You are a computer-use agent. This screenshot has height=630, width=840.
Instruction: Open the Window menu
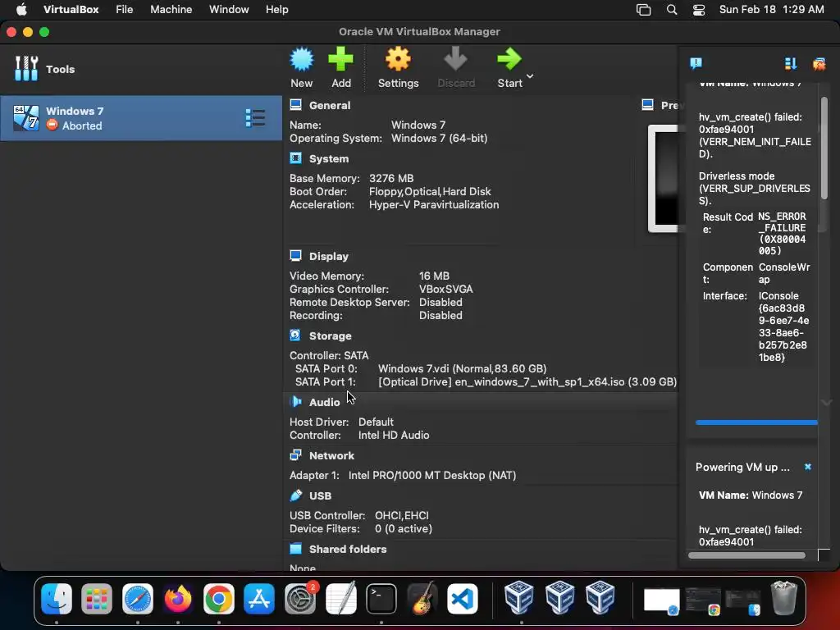coord(229,9)
